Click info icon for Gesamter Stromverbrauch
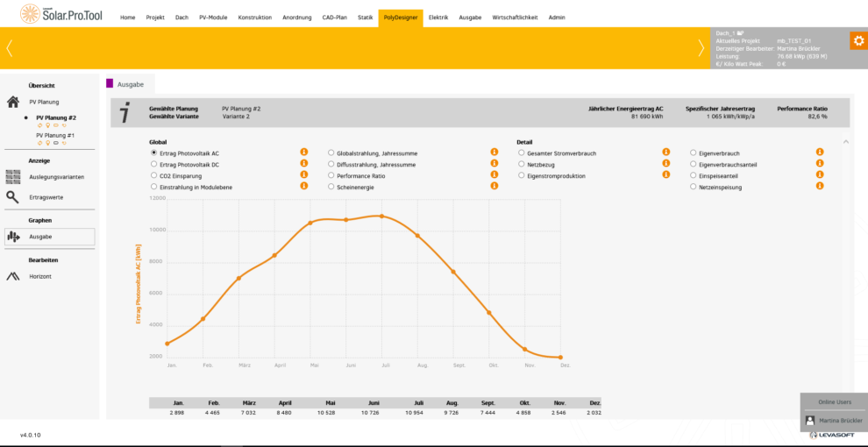The height and width of the screenshot is (447, 868). pyautogui.click(x=665, y=153)
